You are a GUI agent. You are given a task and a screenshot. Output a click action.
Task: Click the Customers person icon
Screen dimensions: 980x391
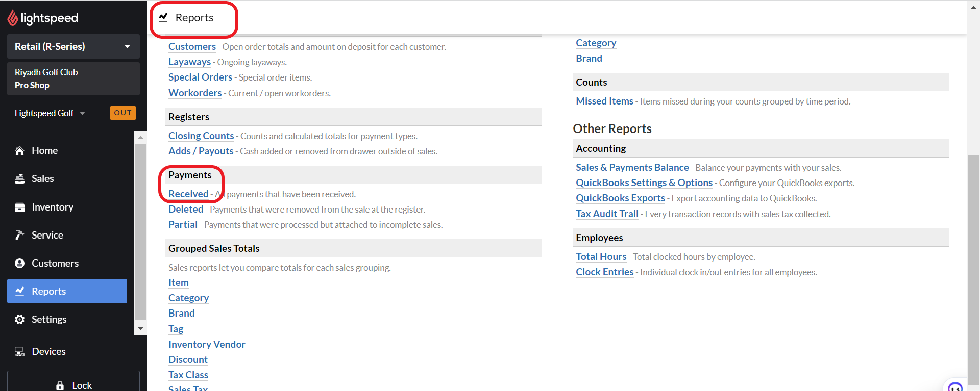[x=20, y=263]
